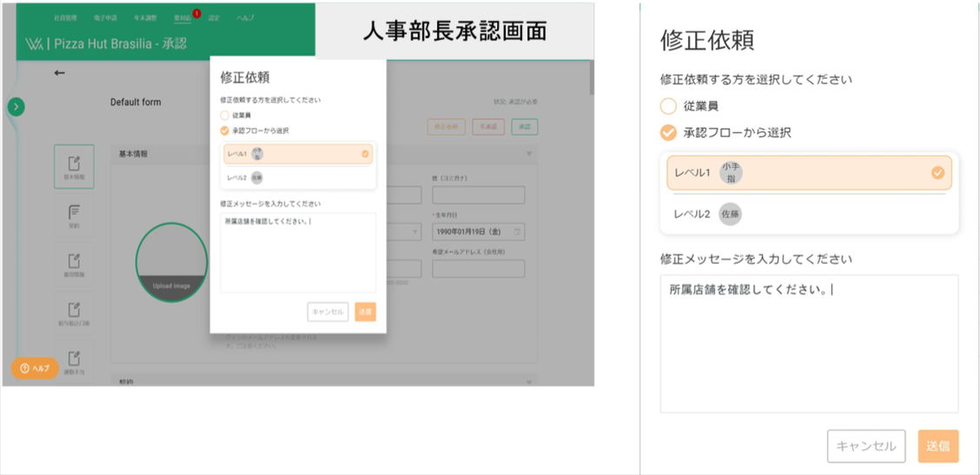Select 従業員 radio in the enlarged dialog
This screenshot has height=475, width=980.
point(668,106)
